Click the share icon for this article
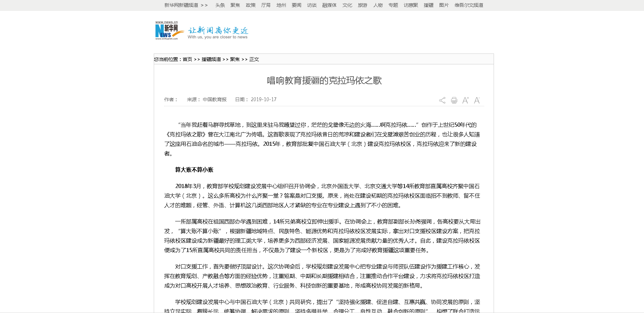Screen dimensions: 644x313 [x=442, y=100]
